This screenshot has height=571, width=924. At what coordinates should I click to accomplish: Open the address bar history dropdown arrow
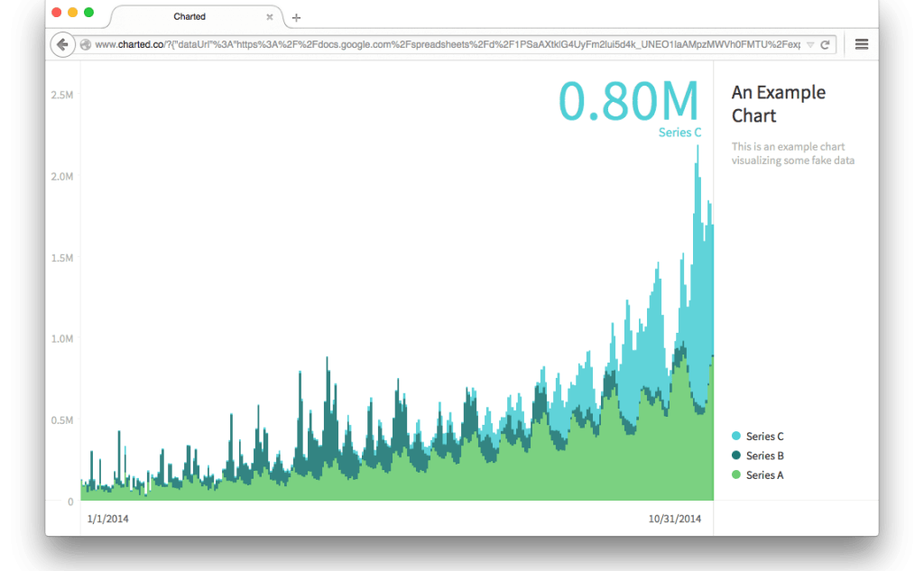pos(809,43)
